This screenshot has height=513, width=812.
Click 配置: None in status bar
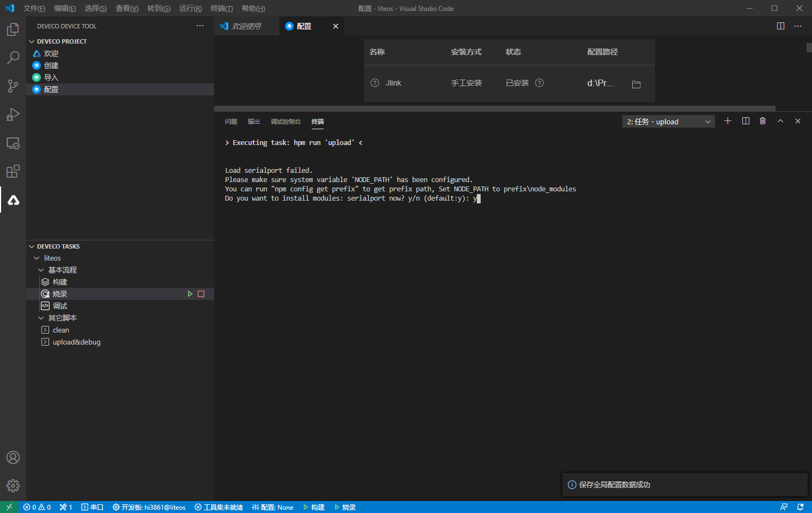click(272, 507)
